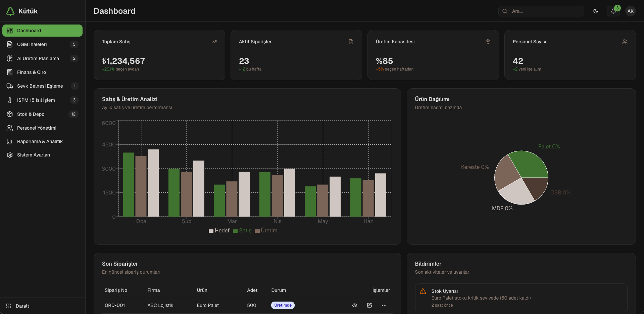Click the Üretimde status badge
The height and width of the screenshot is (314, 644).
tap(283, 305)
